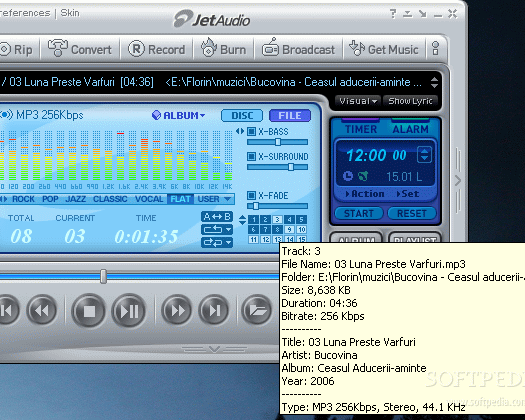The image size is (525, 420).
Task: Click the elapsed time 0:01:35 display
Action: pyautogui.click(x=146, y=237)
